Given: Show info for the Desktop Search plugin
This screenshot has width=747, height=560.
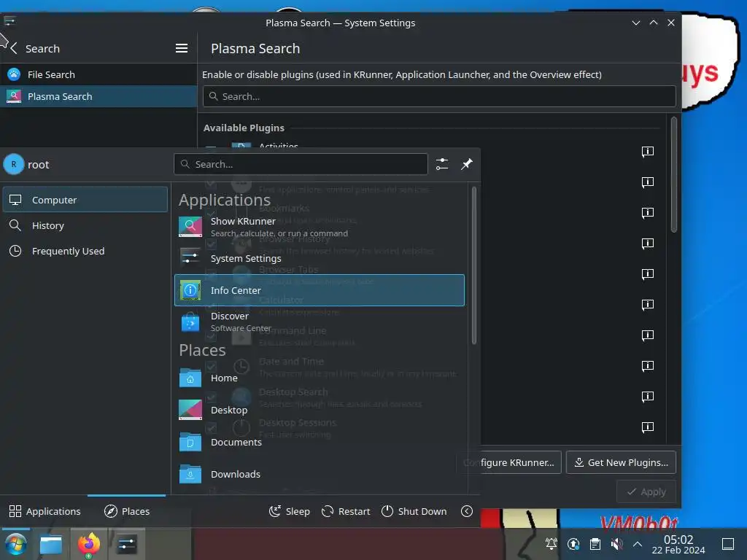Looking at the screenshot, I should click(x=648, y=396).
